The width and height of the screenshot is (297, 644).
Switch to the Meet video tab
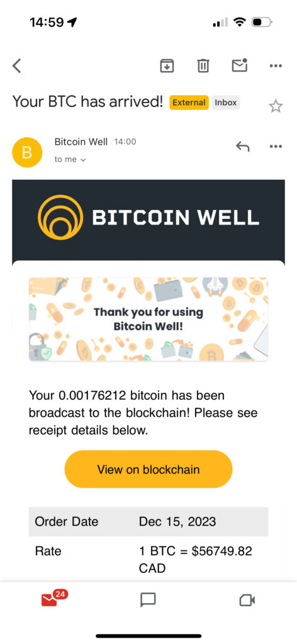coord(247,601)
